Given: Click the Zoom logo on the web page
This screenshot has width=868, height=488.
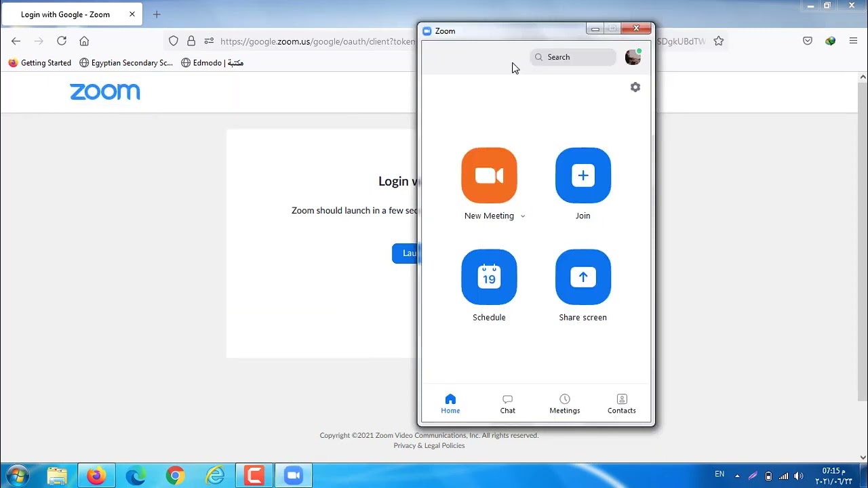Looking at the screenshot, I should (x=105, y=92).
